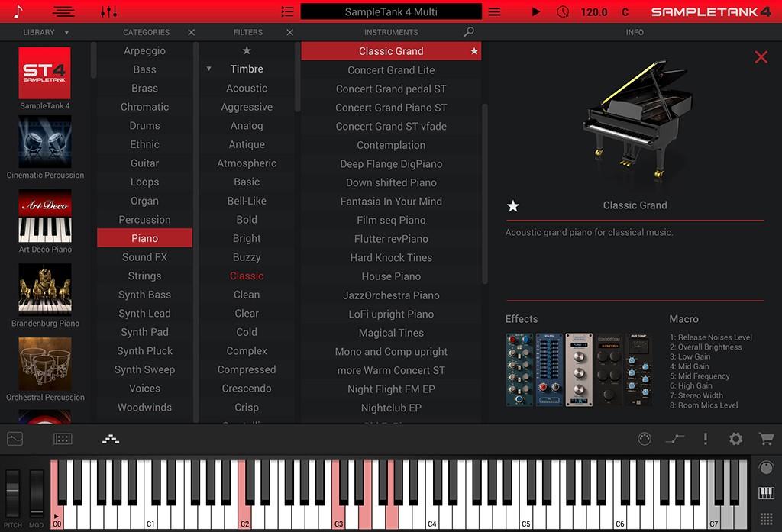Image resolution: width=782 pixels, height=532 pixels.
Task: Load the Concert Grand Lite instrument
Action: click(391, 69)
